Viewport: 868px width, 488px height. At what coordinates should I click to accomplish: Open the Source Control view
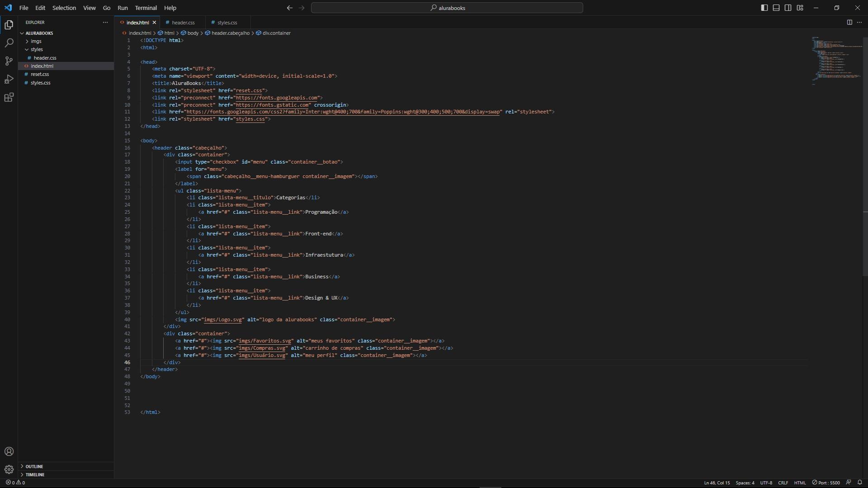tap(9, 61)
